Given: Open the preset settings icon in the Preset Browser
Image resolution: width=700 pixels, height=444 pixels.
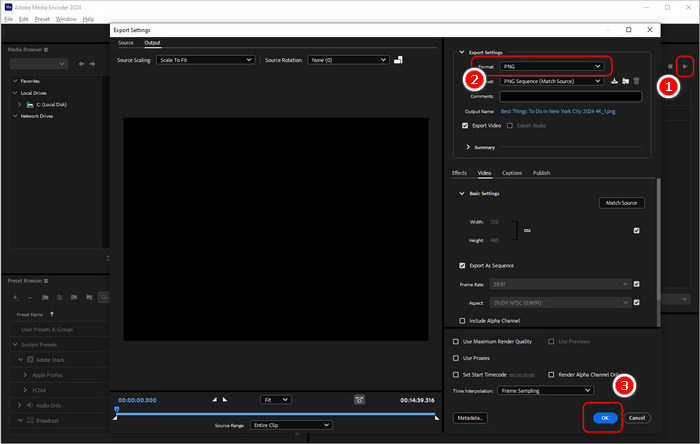Looking at the screenshot, I should click(x=59, y=297).
